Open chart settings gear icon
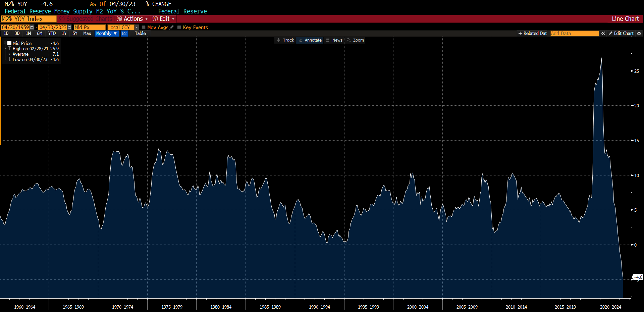The height and width of the screenshot is (312, 644). point(639,34)
